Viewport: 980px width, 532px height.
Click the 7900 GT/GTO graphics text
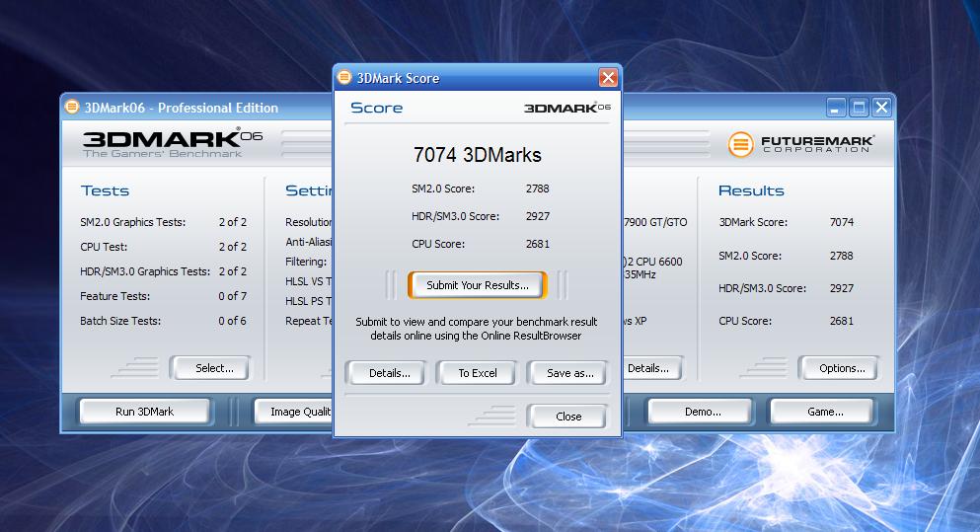(x=655, y=222)
